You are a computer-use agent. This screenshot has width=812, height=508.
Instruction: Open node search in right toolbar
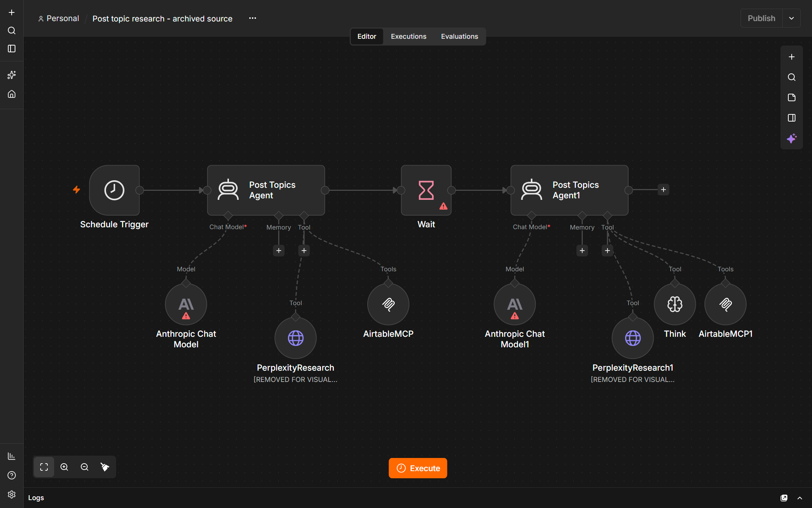click(x=792, y=77)
